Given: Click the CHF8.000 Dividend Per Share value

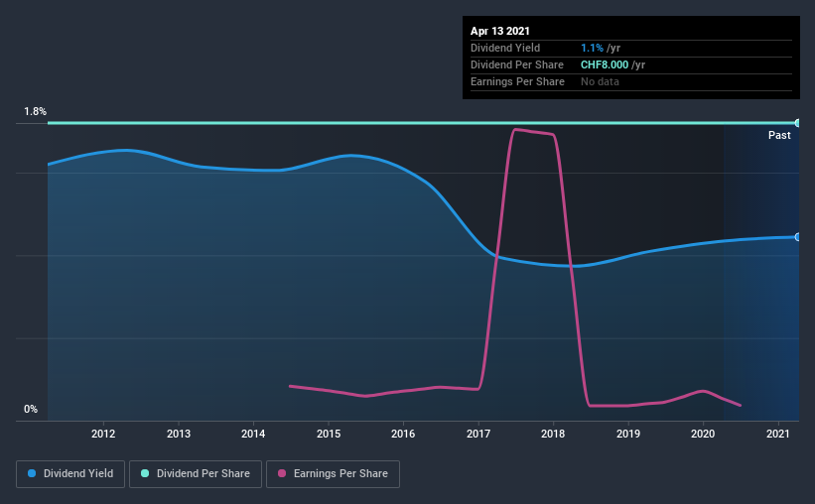Looking at the screenshot, I should [605, 64].
